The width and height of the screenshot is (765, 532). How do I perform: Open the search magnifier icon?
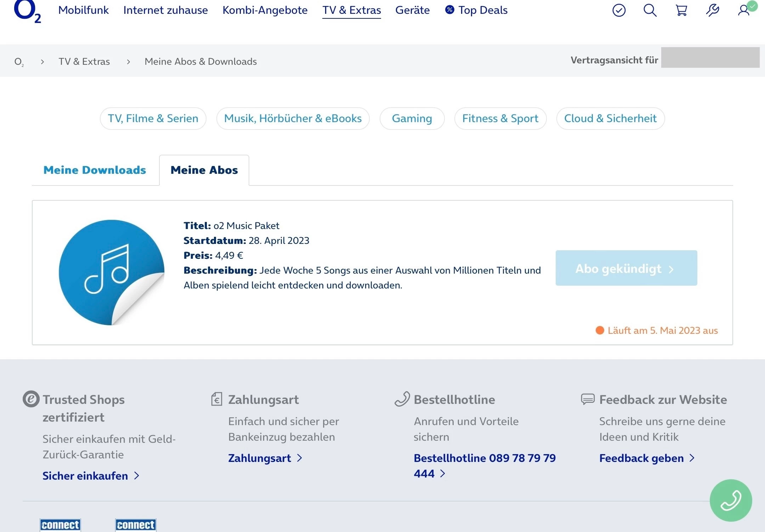(x=650, y=10)
